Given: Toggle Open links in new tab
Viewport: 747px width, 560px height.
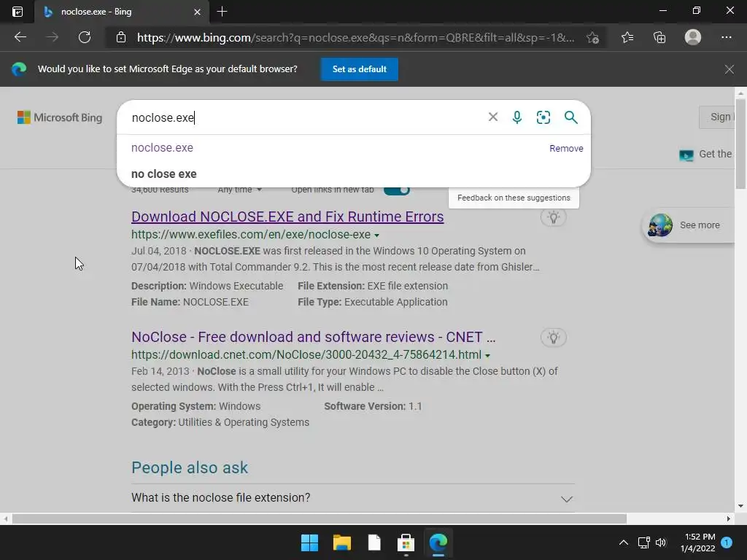Looking at the screenshot, I should (x=396, y=190).
